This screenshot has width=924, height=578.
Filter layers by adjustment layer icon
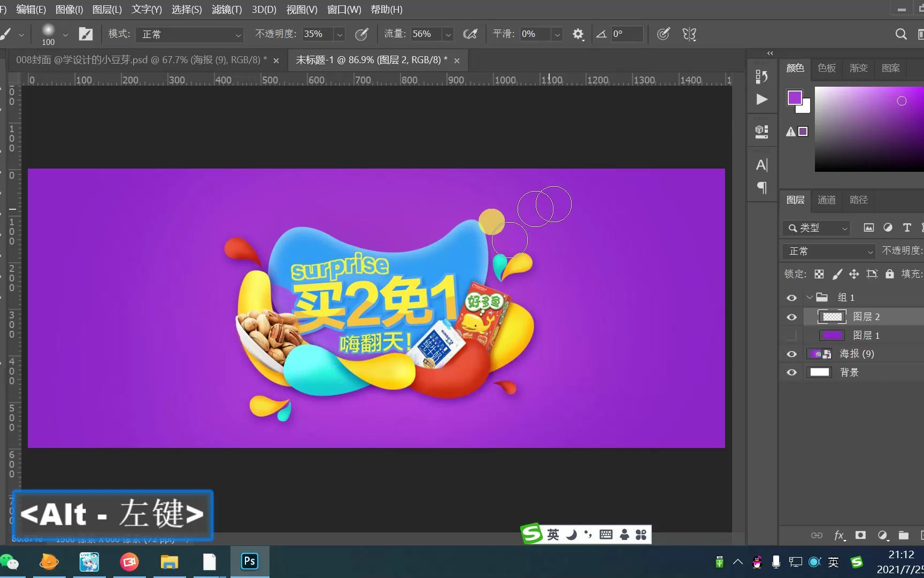(888, 227)
